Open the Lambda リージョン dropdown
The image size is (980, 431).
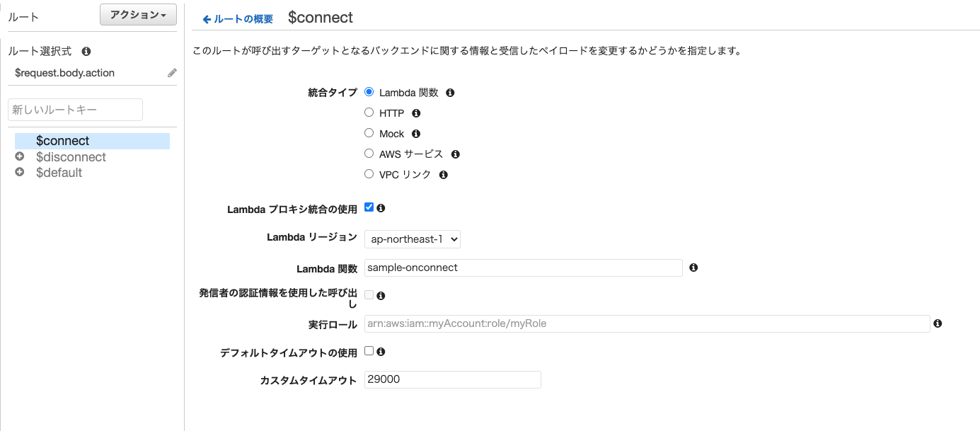[413, 239]
